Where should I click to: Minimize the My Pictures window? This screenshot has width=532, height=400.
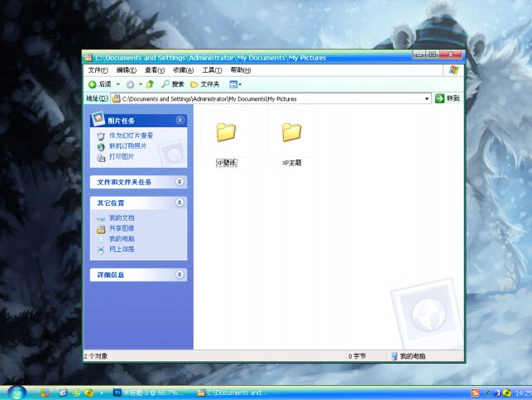pos(419,55)
